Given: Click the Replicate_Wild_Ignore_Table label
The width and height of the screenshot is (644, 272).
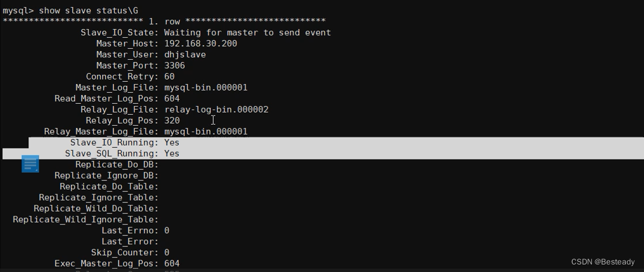Looking at the screenshot, I should pos(85,219).
